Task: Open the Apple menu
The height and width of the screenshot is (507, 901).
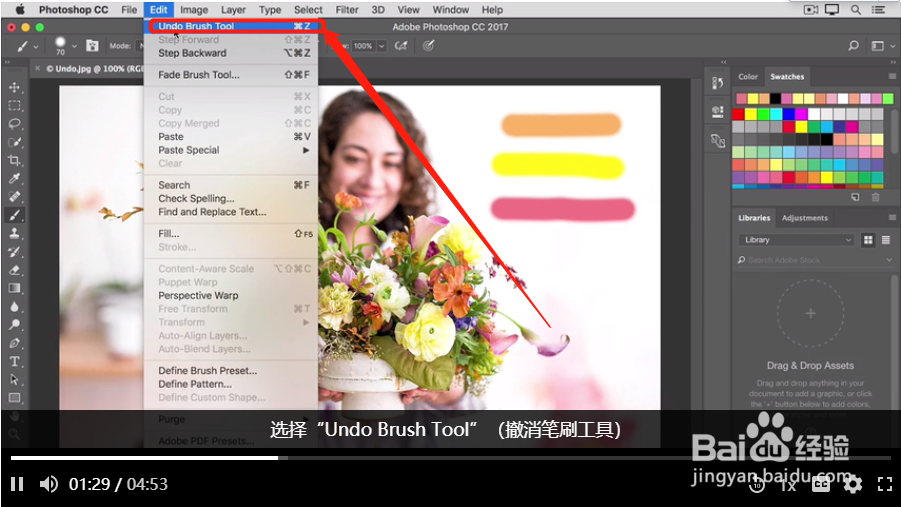Action: pos(19,10)
